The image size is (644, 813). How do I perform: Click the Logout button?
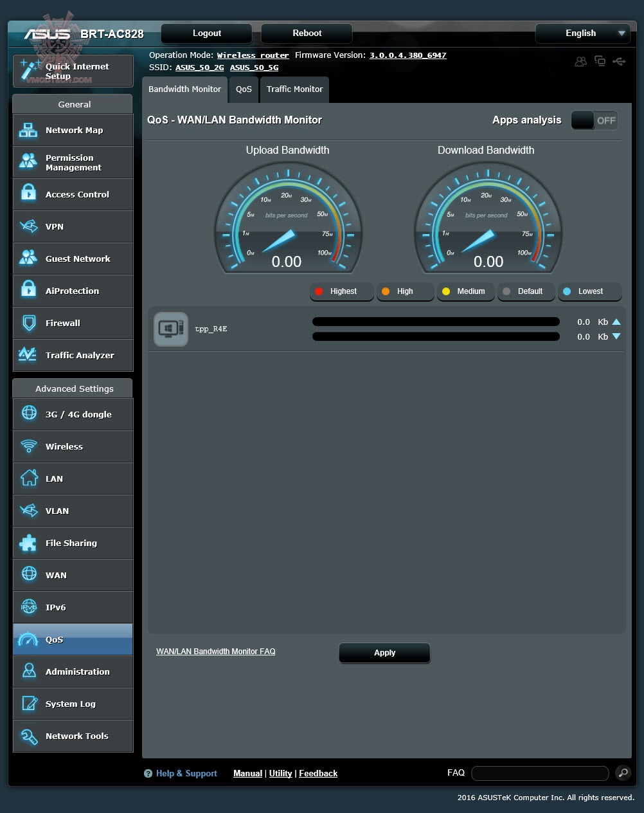[x=207, y=33]
